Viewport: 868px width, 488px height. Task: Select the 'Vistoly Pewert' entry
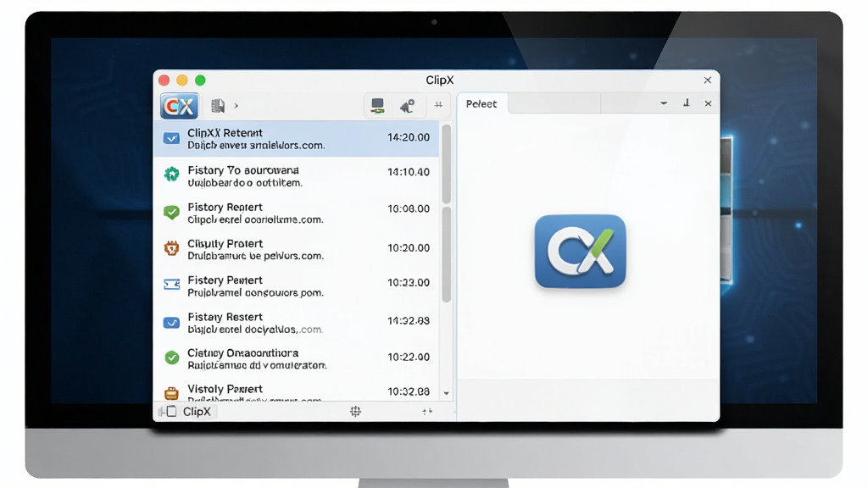(296, 391)
